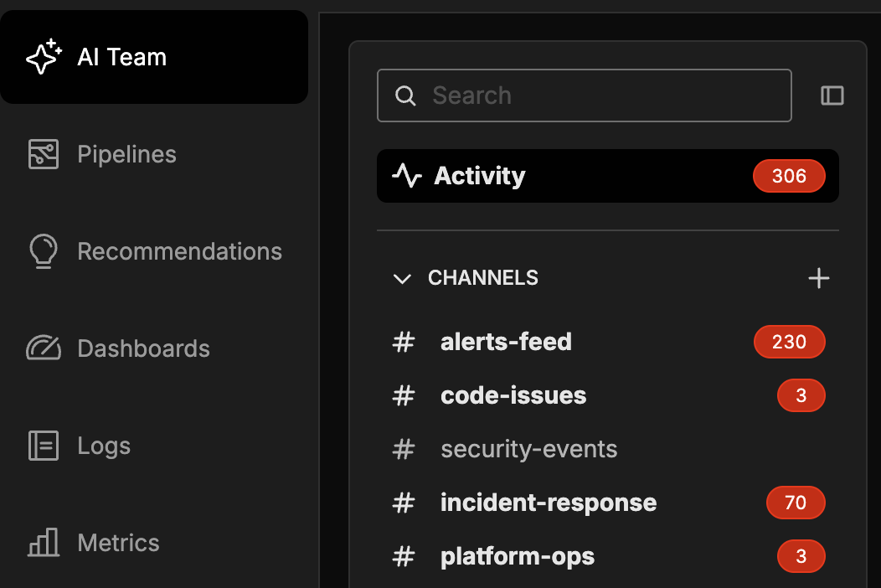Collapse the CHANNELS section

click(x=402, y=278)
